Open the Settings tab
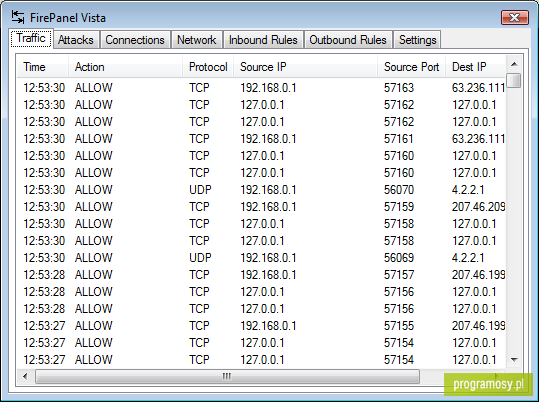 [417, 40]
